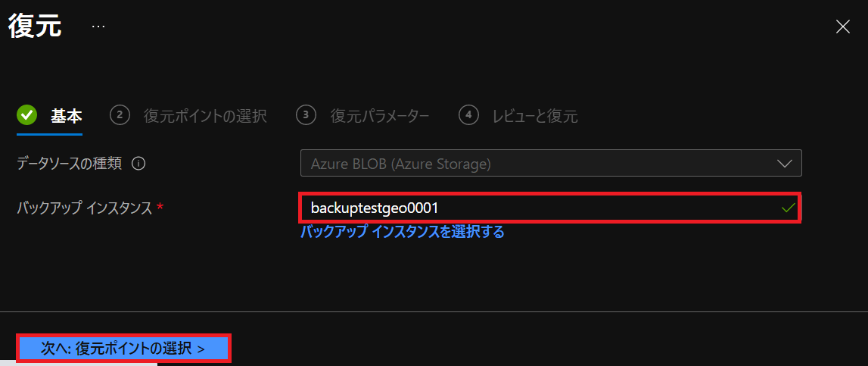Click the green checkmark icon beside 基本
This screenshot has height=366, width=868.
click(26, 115)
